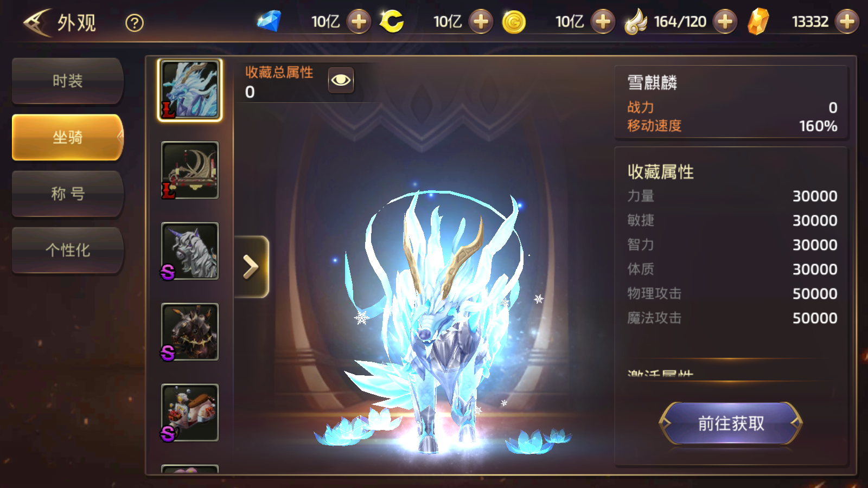
Task: Choose the white horse mount thumbnail
Action: point(190,251)
